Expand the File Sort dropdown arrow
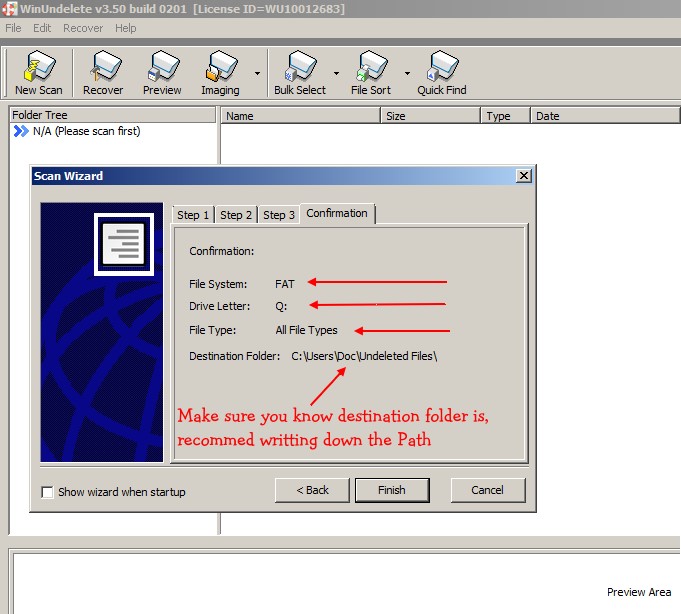 pos(407,73)
